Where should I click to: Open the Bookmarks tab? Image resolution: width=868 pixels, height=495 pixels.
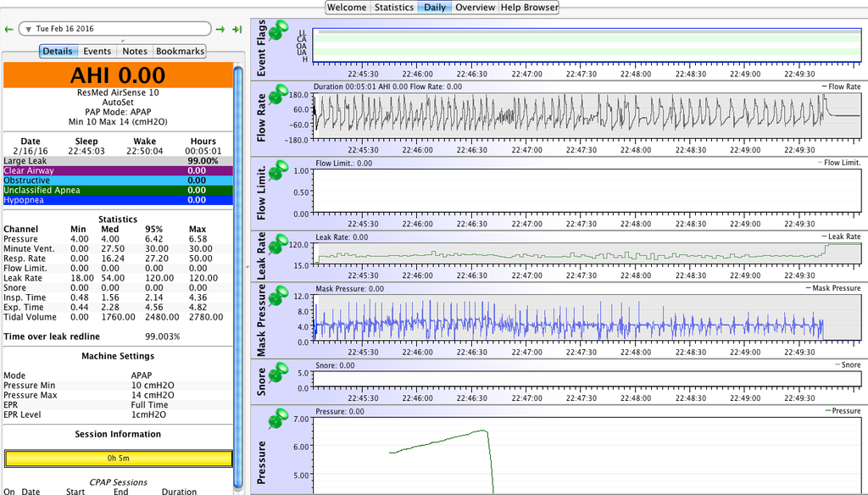click(x=180, y=52)
